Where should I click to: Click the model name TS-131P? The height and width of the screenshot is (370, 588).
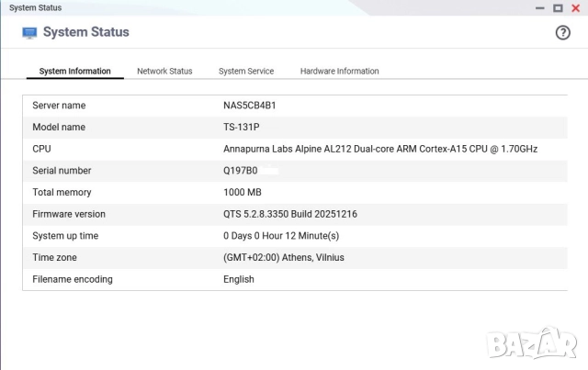click(x=241, y=127)
